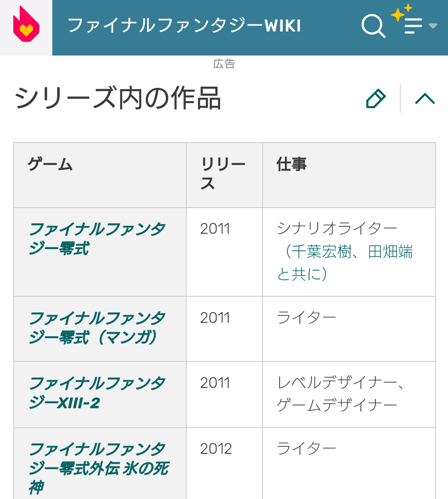This screenshot has width=448, height=499.
Task: Go to ファイナルファンタジーWIKI home title
Action: coord(184,26)
